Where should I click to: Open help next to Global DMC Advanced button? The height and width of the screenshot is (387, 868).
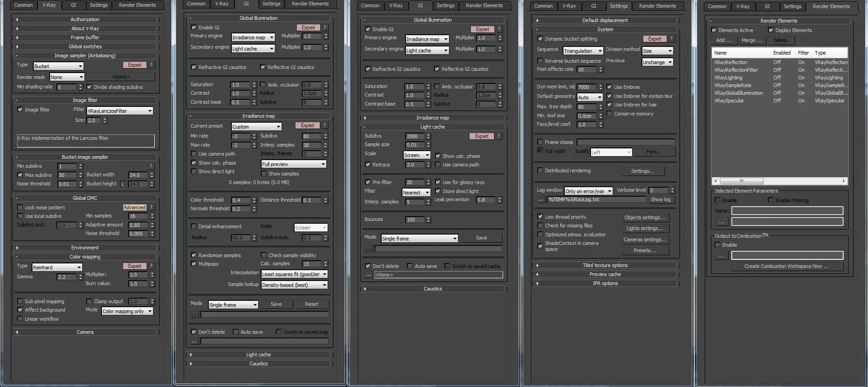152,207
